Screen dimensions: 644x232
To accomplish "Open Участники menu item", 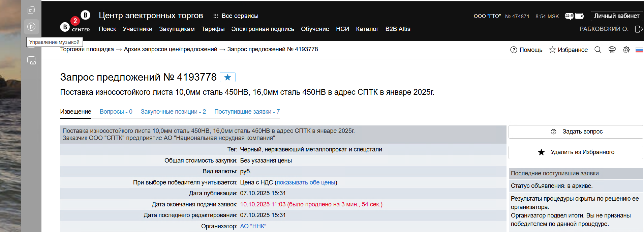I will coord(137,29).
